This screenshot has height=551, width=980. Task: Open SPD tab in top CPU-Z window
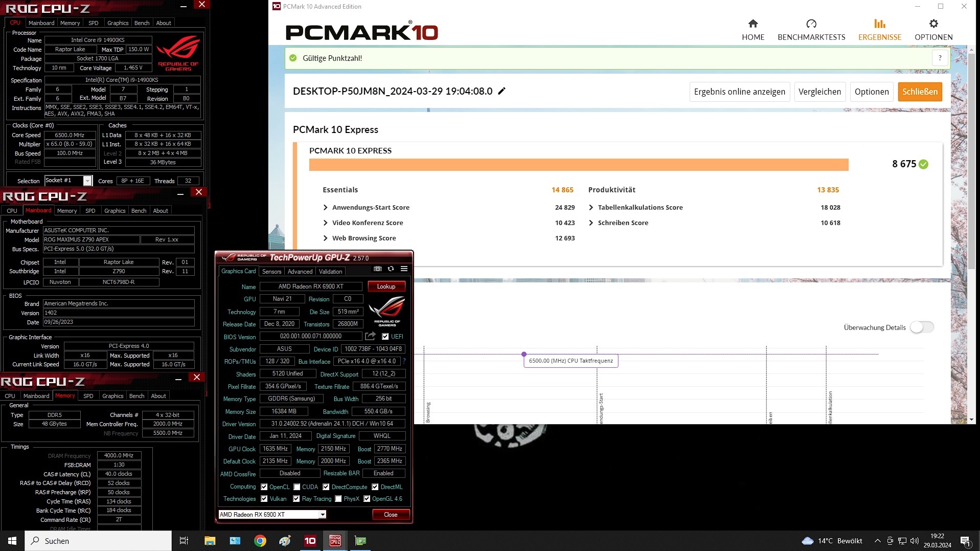[94, 23]
